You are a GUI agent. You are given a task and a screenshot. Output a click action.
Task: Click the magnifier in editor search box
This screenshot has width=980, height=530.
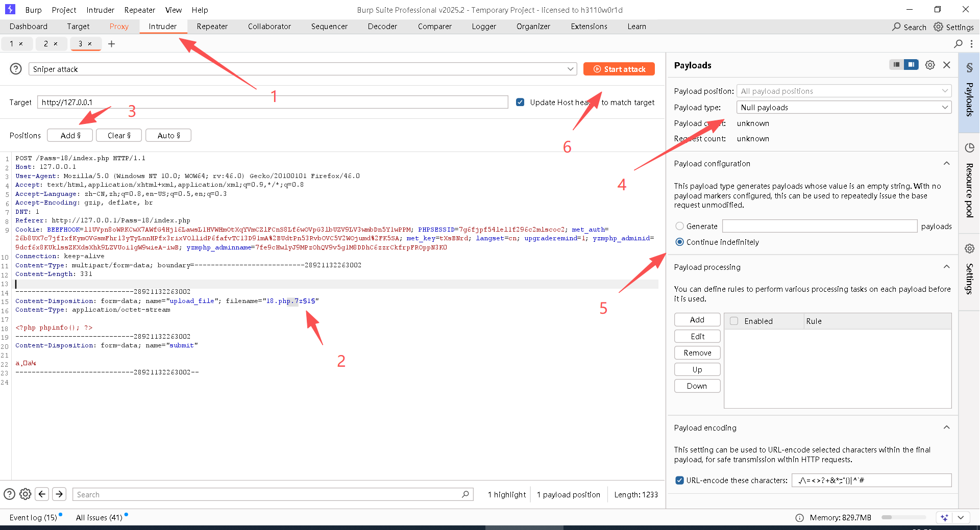(465, 494)
